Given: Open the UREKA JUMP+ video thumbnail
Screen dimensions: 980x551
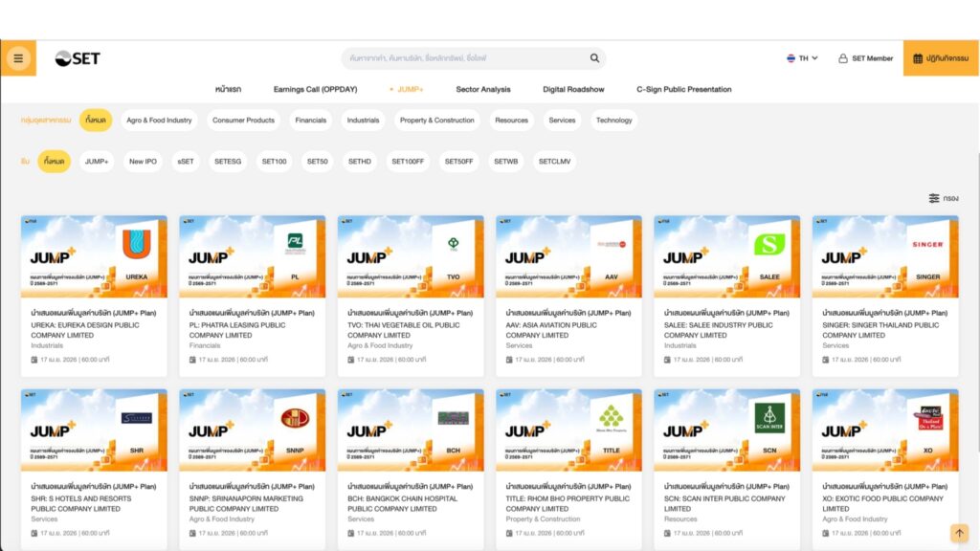Looking at the screenshot, I should [94, 256].
